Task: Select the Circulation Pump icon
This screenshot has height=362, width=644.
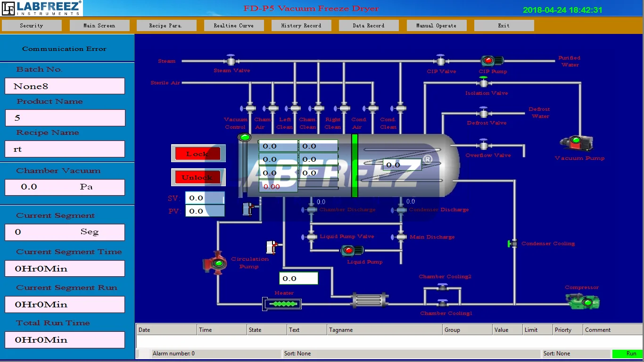Action: (x=215, y=263)
